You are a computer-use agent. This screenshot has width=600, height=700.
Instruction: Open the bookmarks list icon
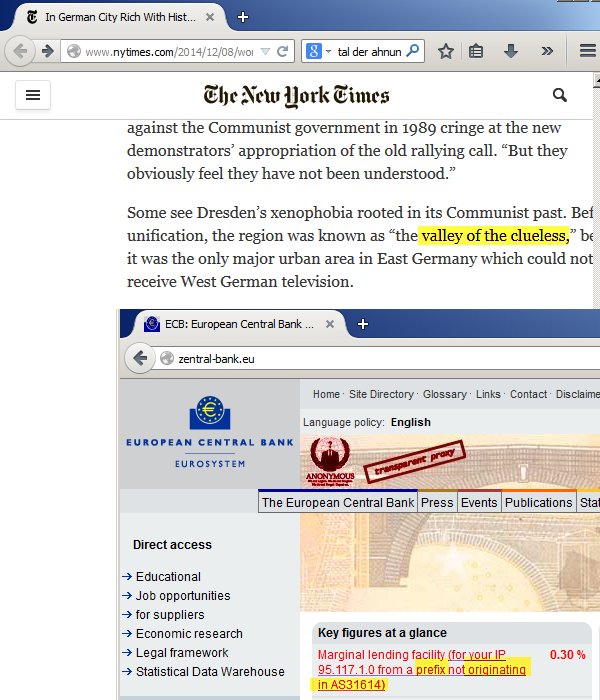pyautogui.click(x=476, y=51)
